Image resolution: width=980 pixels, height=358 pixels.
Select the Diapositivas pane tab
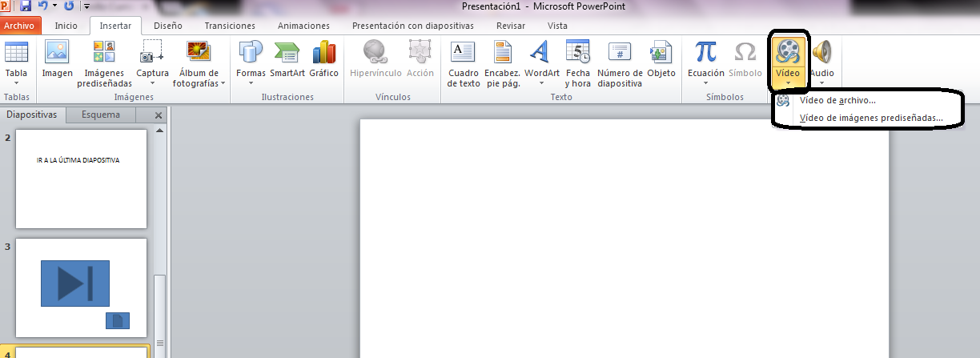32,115
